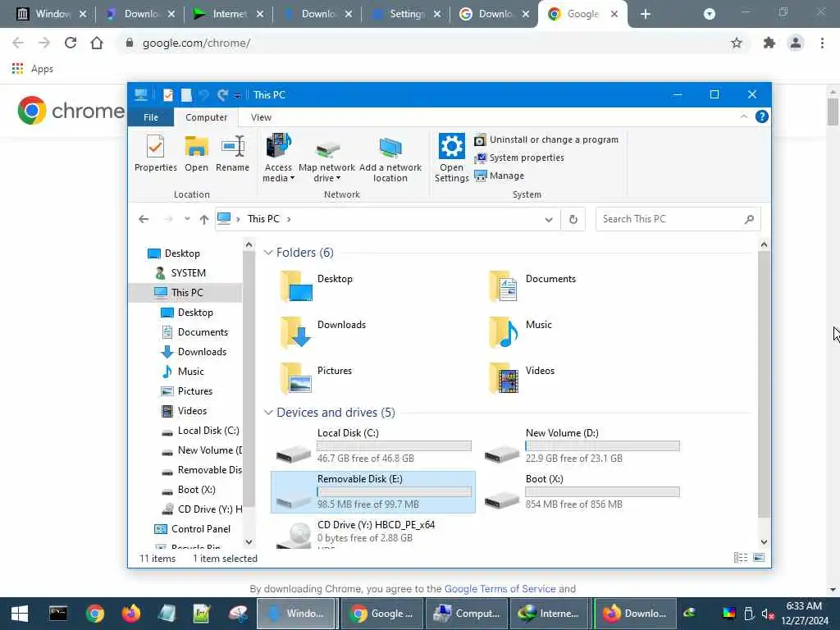Switch to details view layout
The width and height of the screenshot is (840, 630).
point(741,558)
